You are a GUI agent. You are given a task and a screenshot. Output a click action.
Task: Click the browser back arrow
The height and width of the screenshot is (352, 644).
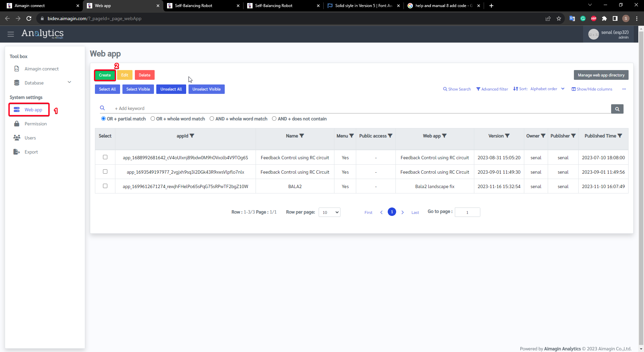[x=7, y=18]
